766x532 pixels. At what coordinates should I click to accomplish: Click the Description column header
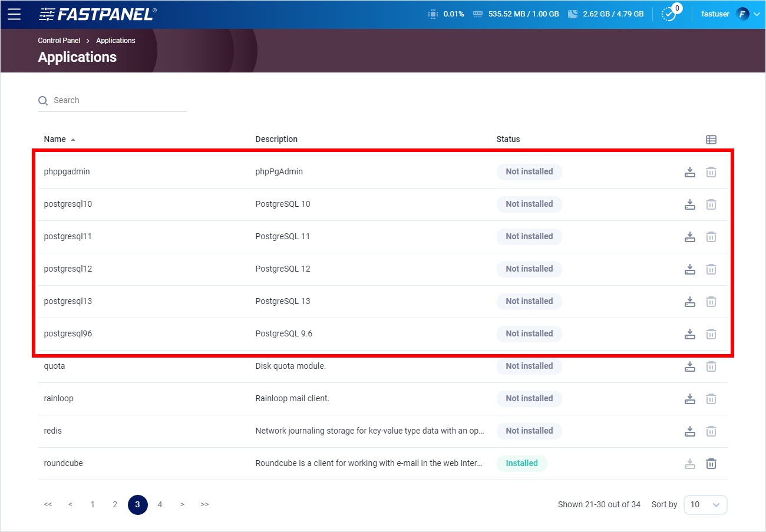[276, 140]
